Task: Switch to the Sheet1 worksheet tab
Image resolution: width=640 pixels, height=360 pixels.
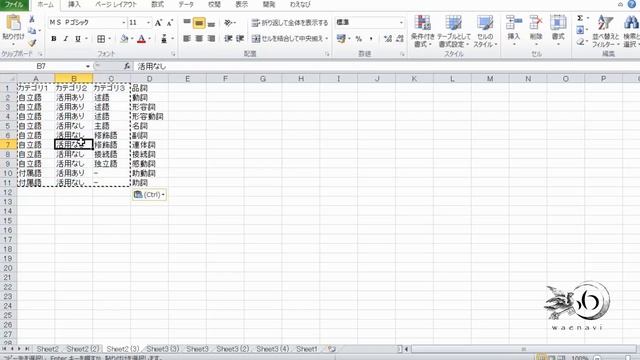Action: pyautogui.click(x=307, y=349)
